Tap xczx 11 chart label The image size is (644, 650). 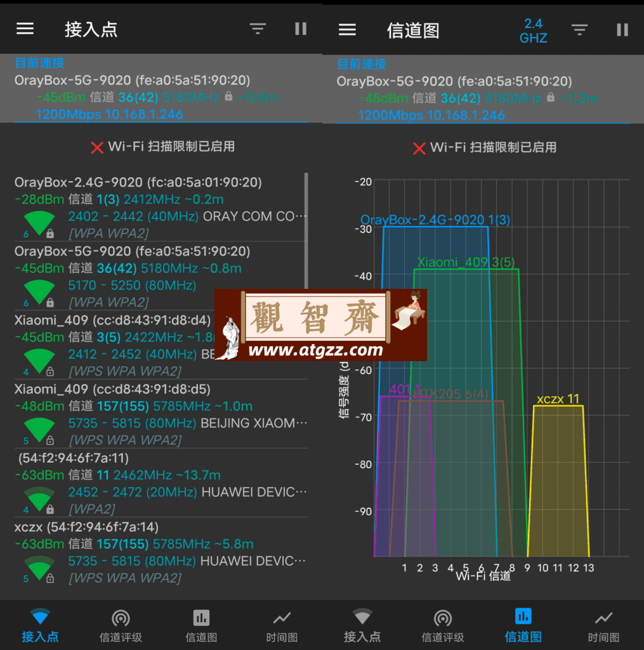(558, 399)
